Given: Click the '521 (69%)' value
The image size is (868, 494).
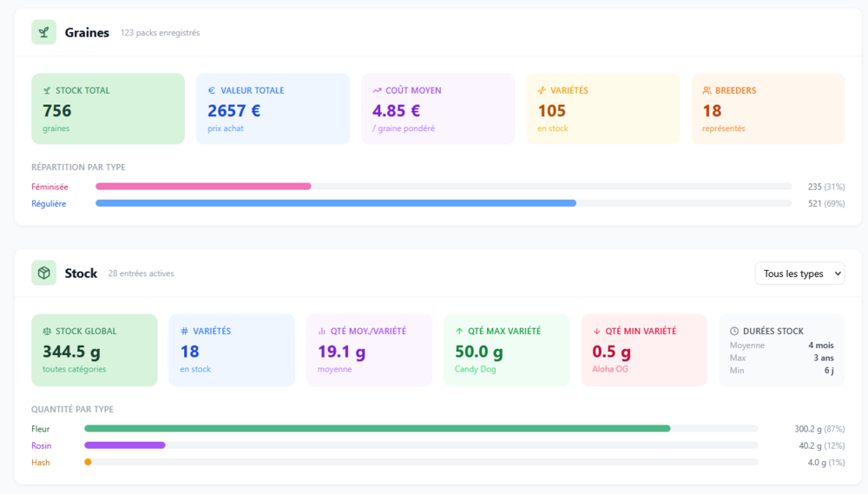Looking at the screenshot, I should click(826, 204).
